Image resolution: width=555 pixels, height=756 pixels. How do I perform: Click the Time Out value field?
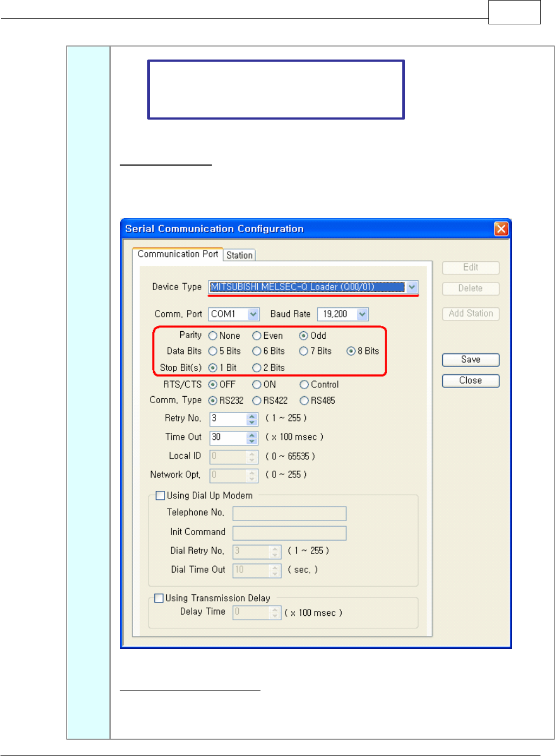tap(228, 438)
